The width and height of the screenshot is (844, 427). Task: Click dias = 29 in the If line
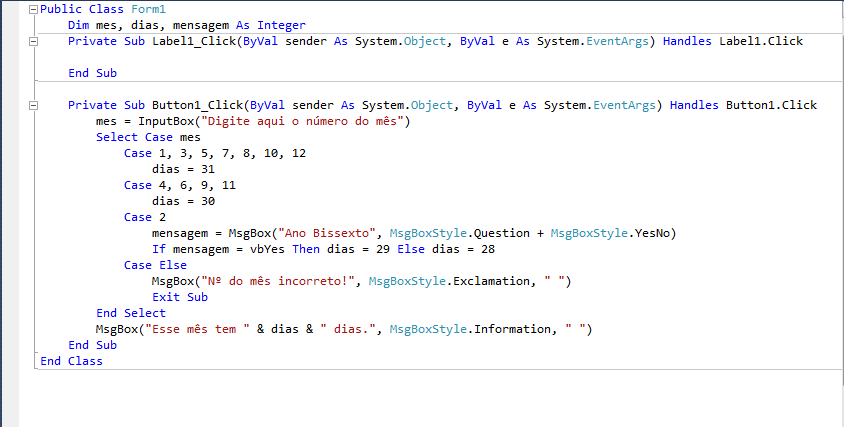coord(358,249)
